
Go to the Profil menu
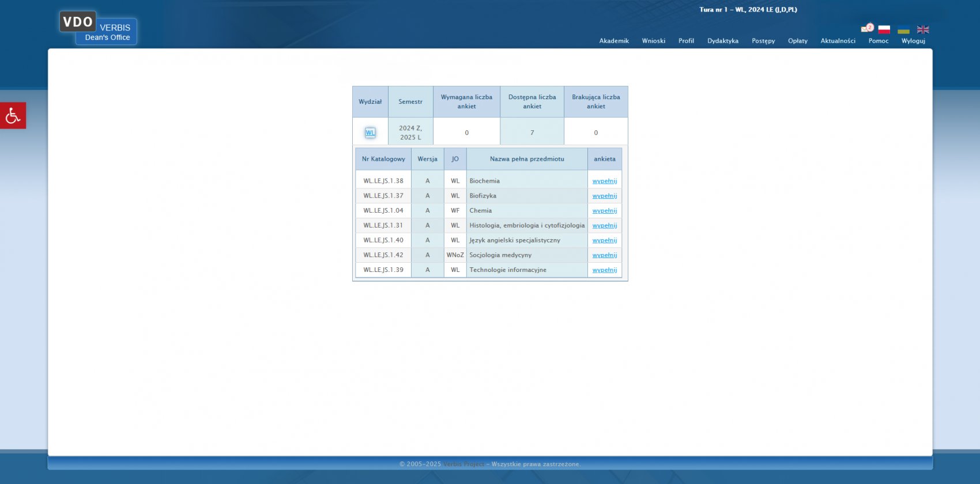pyautogui.click(x=686, y=41)
